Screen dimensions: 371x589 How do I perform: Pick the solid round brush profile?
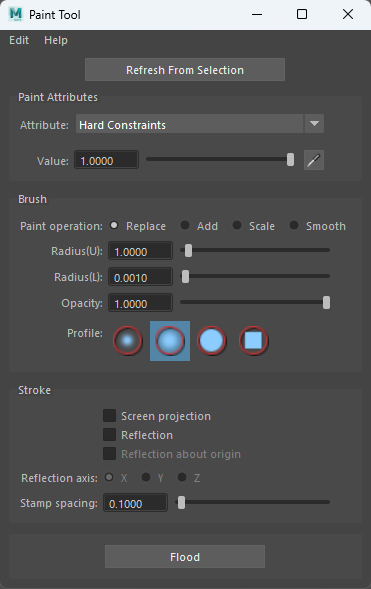click(211, 341)
